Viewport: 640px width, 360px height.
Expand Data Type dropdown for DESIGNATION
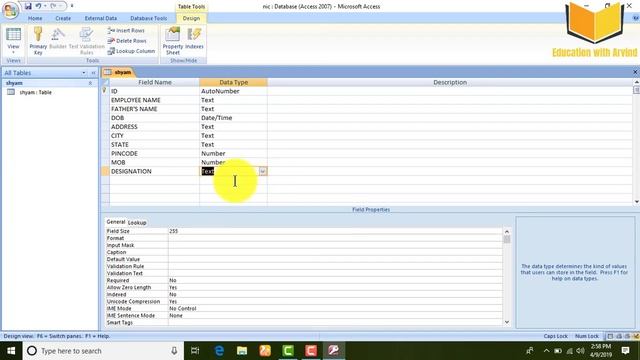pyautogui.click(x=263, y=171)
